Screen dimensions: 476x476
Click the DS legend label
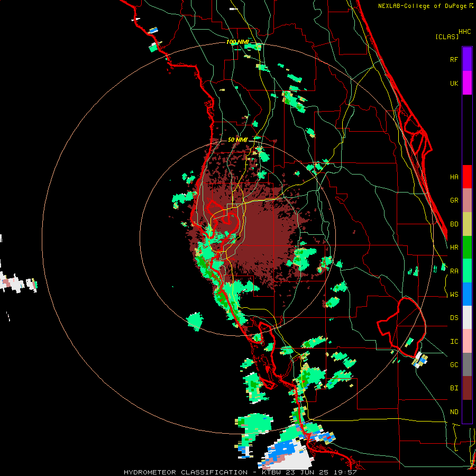pos(454,318)
